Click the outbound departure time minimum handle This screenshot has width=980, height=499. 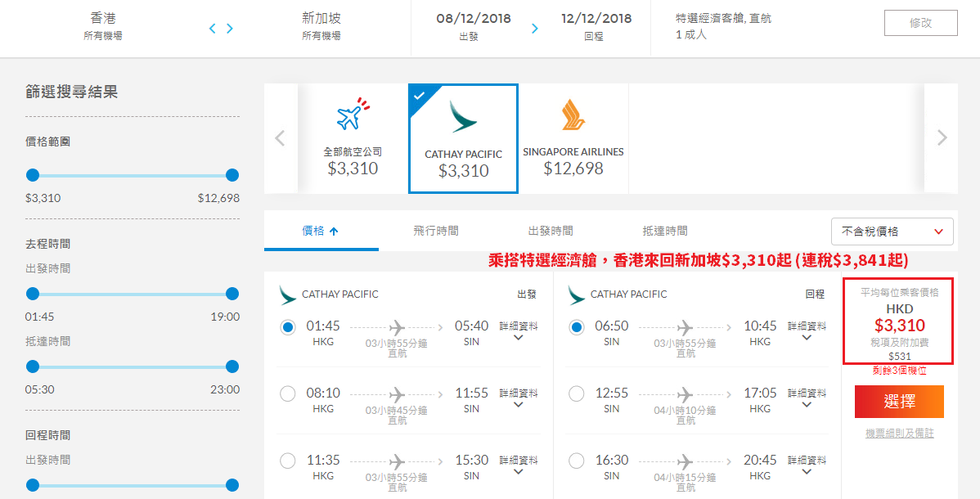[33, 294]
